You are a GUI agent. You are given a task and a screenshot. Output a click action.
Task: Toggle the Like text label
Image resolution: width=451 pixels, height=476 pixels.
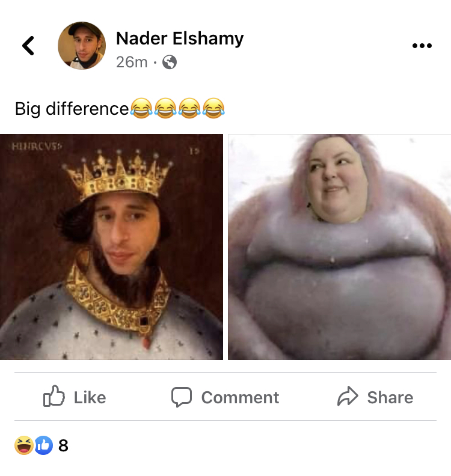(x=90, y=397)
